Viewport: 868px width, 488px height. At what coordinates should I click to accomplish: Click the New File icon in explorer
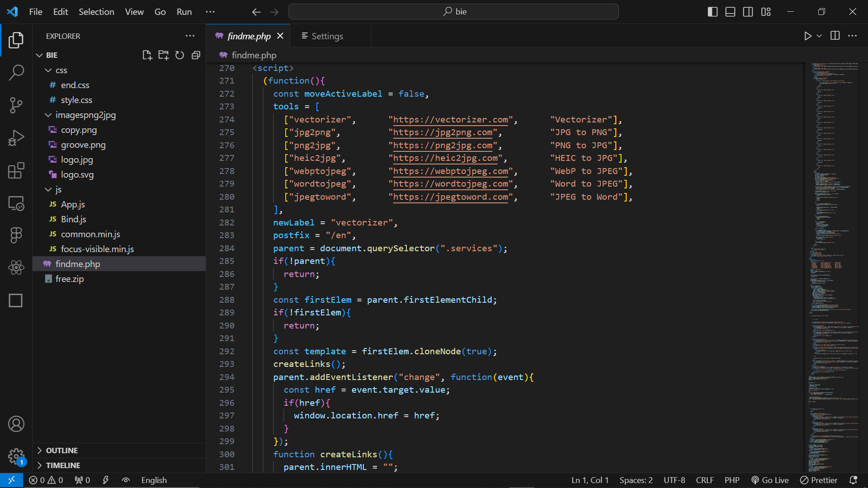[147, 55]
